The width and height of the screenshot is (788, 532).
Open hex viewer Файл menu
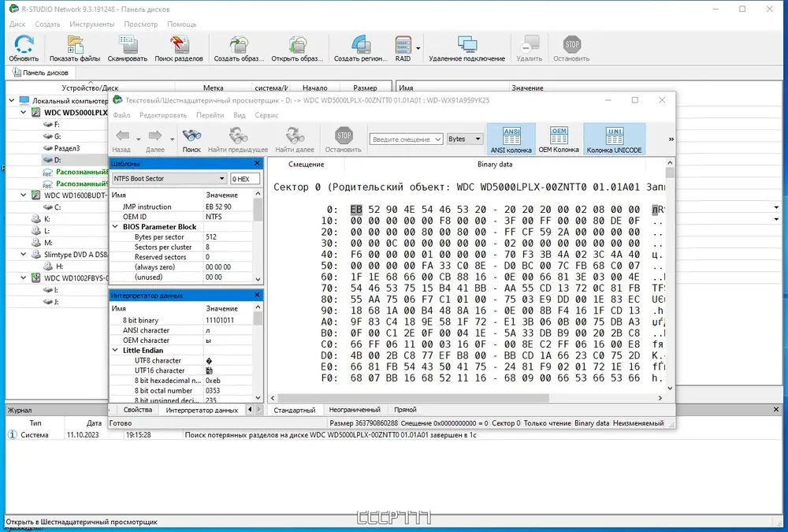pyautogui.click(x=121, y=115)
